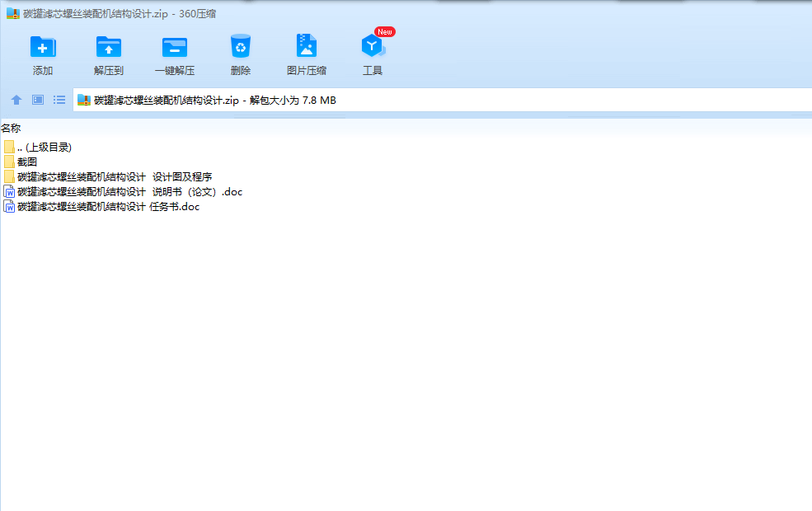Open the 图片压缩 image compression tool

307,55
